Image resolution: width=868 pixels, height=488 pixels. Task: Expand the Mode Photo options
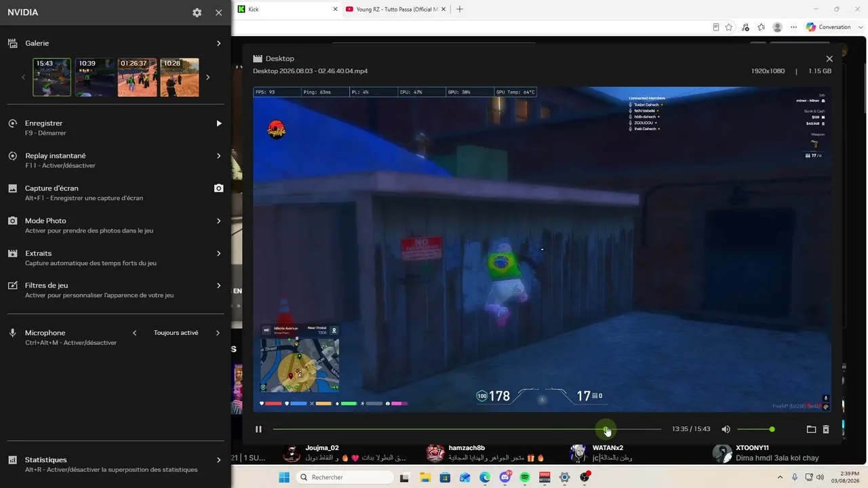218,221
